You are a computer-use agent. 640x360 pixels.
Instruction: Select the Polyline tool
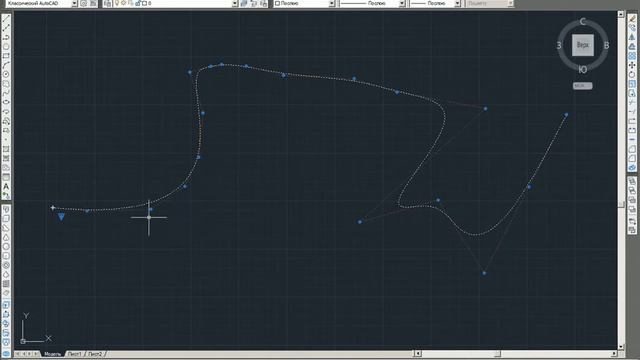tap(6, 37)
